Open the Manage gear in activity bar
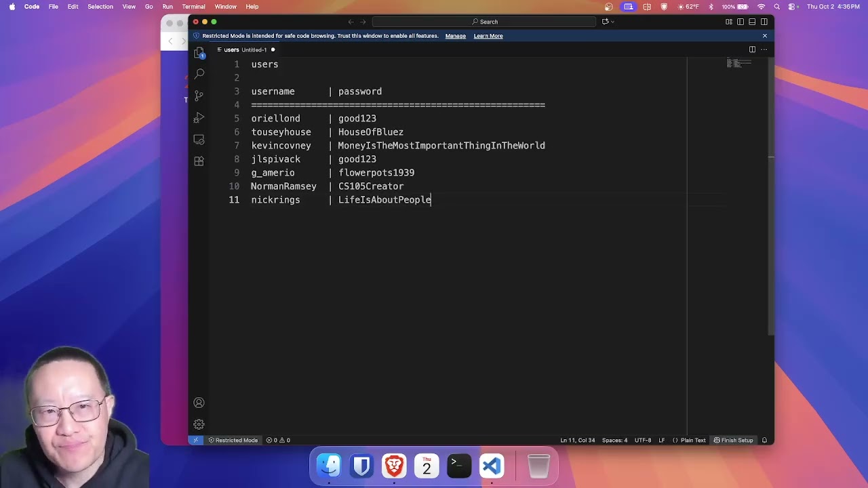The image size is (868, 488). pos(199,424)
